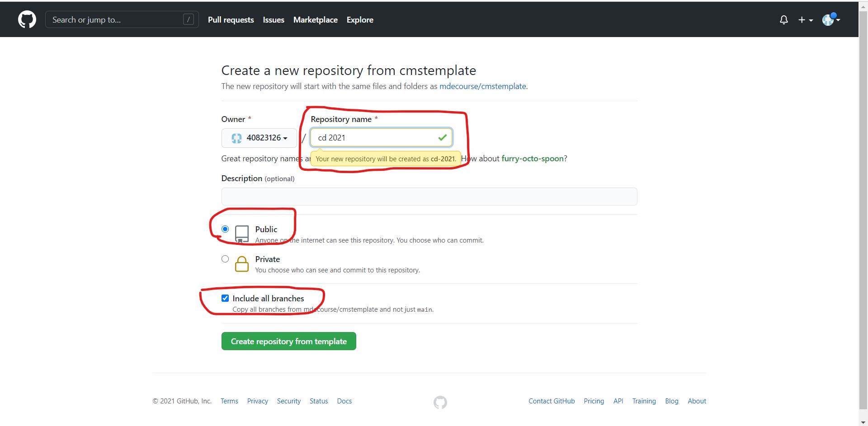
Task: Click the Description input field
Action: (429, 197)
